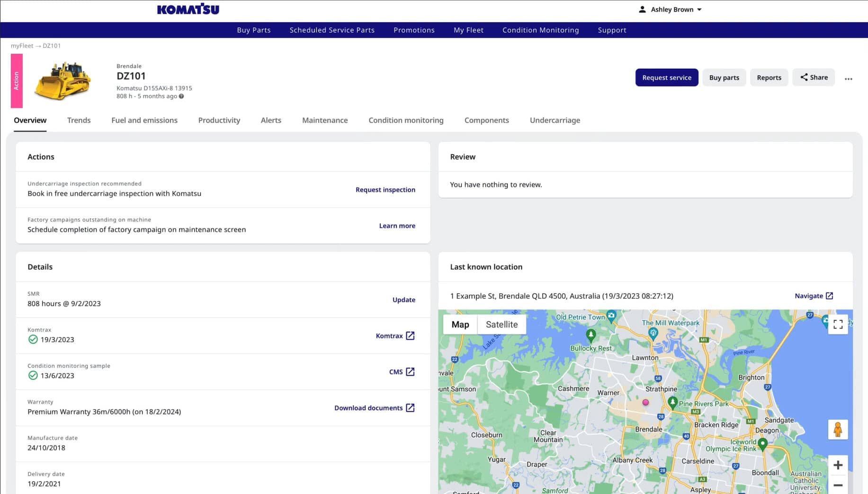The width and height of the screenshot is (868, 494).
Task: Switch map to Satellite view
Action: click(501, 325)
